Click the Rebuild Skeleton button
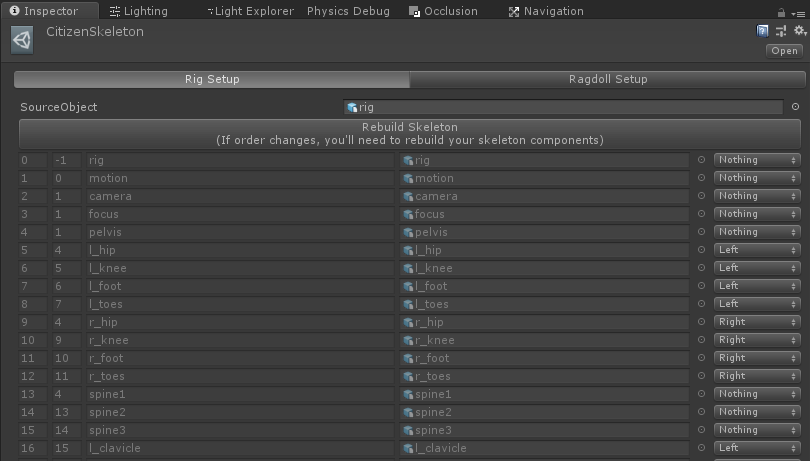810x461 pixels. click(x=410, y=134)
